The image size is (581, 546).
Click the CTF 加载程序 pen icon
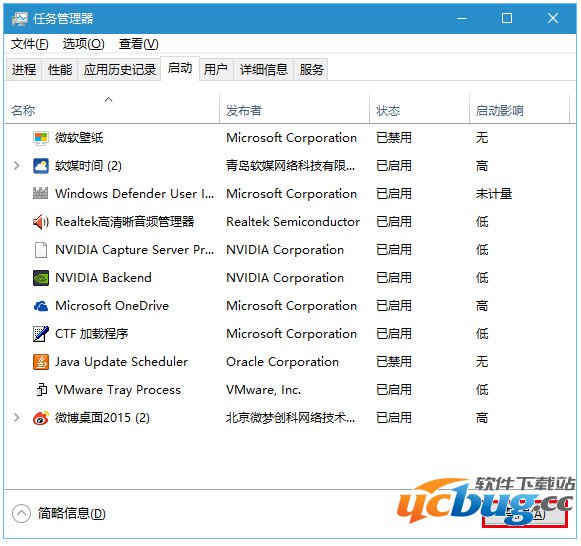pyautogui.click(x=40, y=334)
